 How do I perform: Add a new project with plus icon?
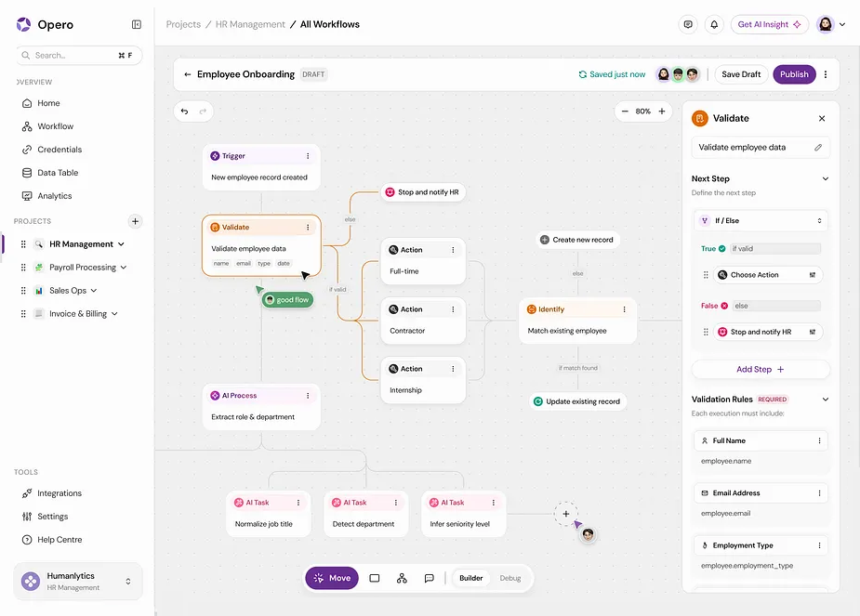(x=135, y=221)
